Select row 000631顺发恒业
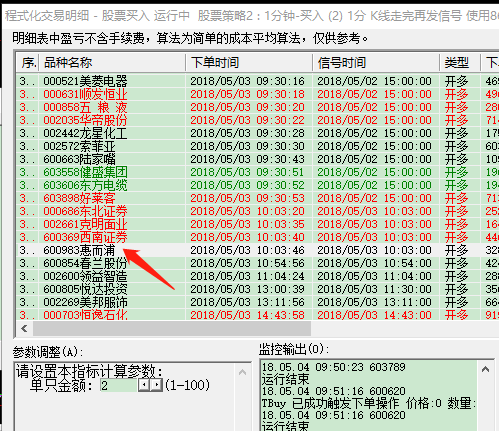The height and width of the screenshot is (431, 499). click(x=257, y=94)
